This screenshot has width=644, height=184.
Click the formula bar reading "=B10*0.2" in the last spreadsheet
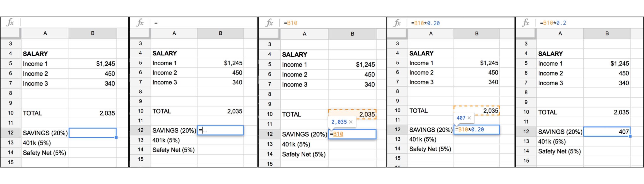point(589,23)
